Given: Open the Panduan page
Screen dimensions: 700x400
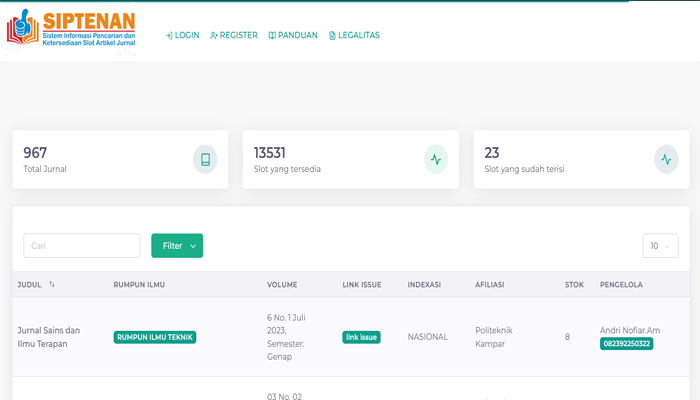Looking at the screenshot, I should coord(293,35).
